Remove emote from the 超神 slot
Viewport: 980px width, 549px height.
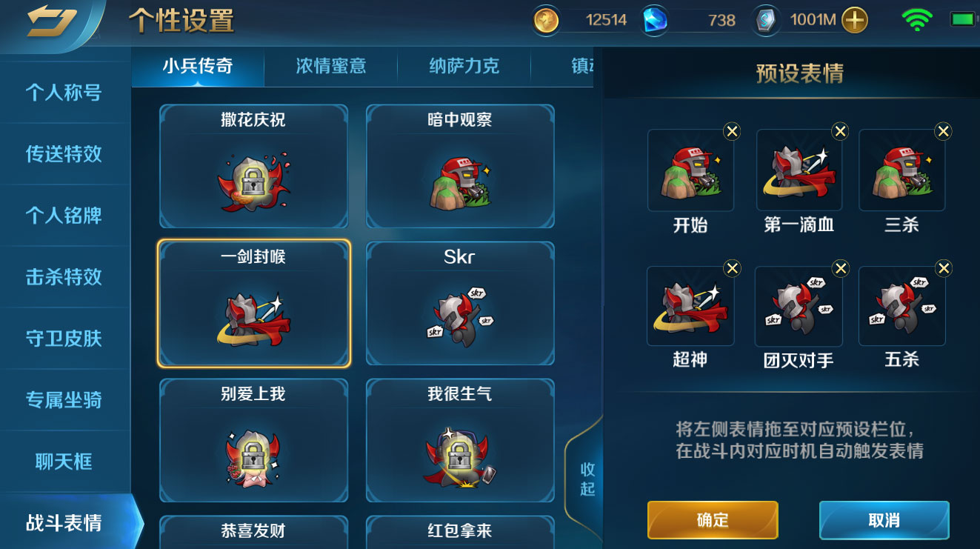[x=732, y=267]
